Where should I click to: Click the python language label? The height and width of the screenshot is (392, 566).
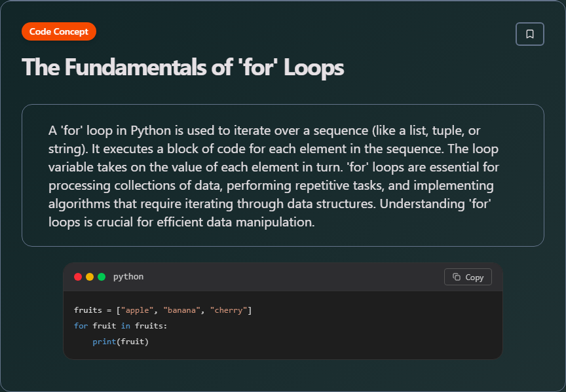(128, 277)
